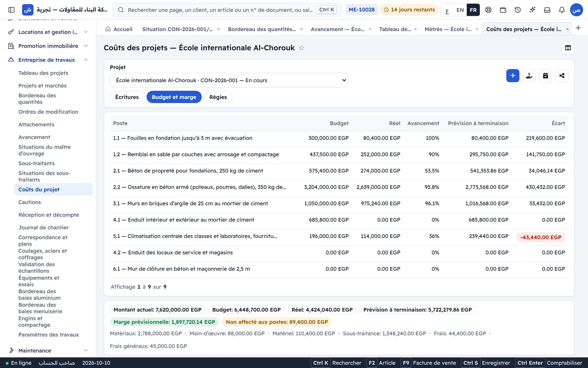Open the user avatar menu
Image resolution: width=588 pixels, height=368 pixels.
point(576,10)
